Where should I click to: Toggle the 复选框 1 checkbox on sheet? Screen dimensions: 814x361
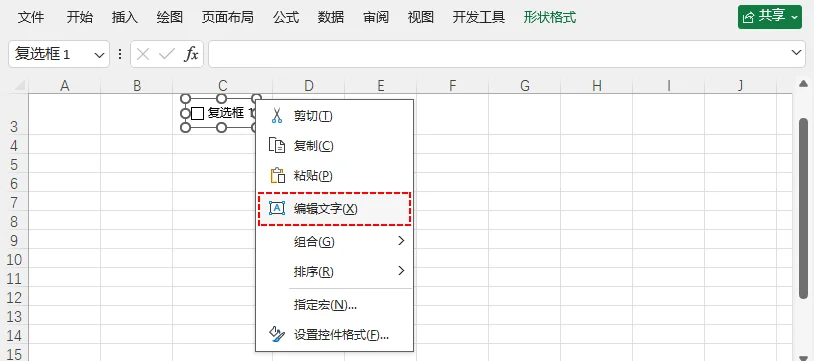[x=197, y=113]
